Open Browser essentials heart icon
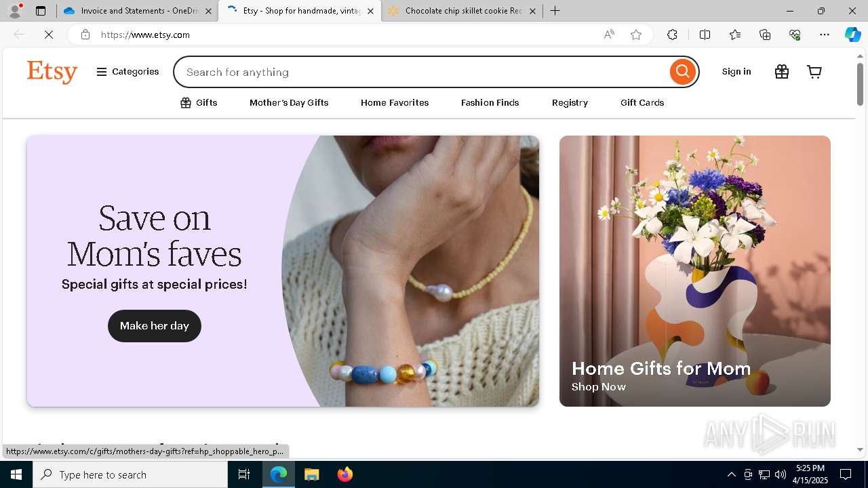The width and height of the screenshot is (868, 488). [x=795, y=35]
